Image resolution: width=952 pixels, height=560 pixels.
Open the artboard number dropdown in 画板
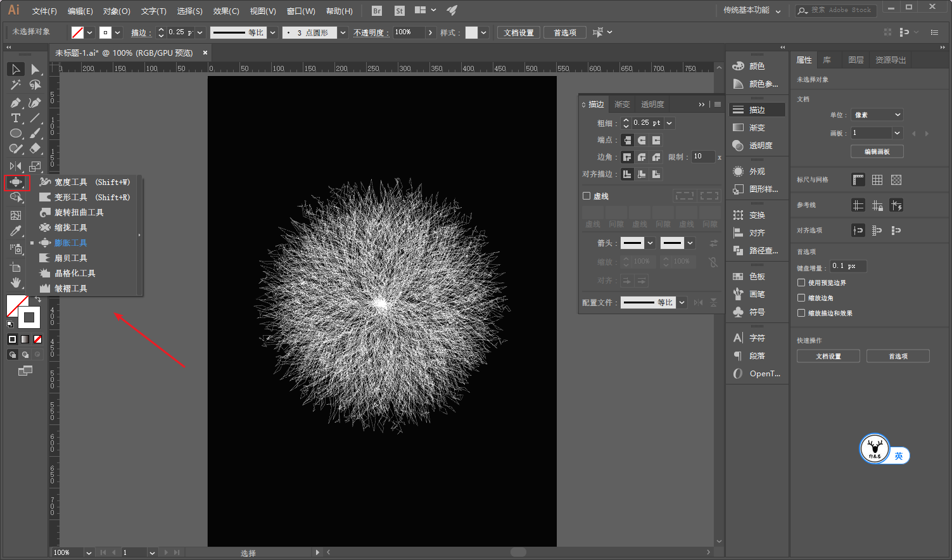tap(897, 133)
